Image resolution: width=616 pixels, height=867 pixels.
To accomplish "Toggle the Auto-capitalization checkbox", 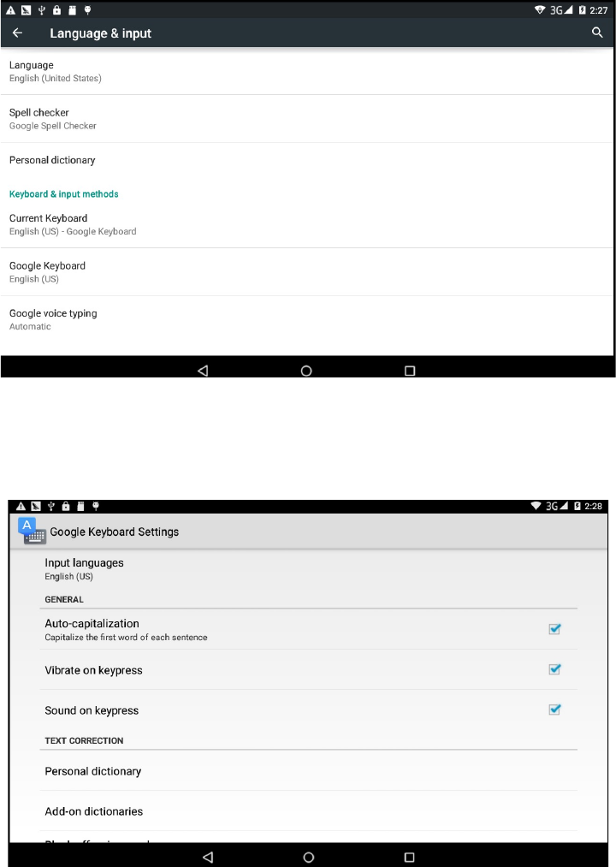I will tap(554, 629).
